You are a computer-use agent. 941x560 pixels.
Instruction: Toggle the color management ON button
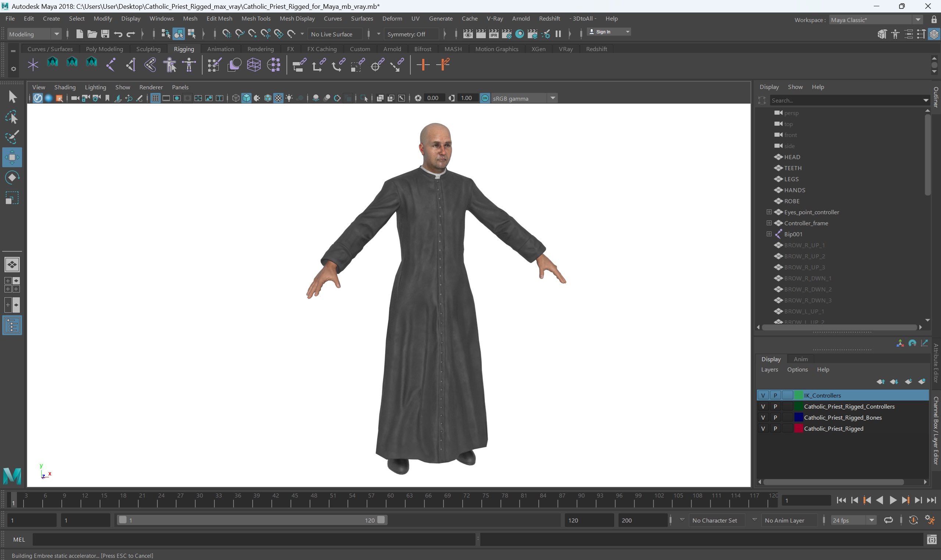[485, 98]
